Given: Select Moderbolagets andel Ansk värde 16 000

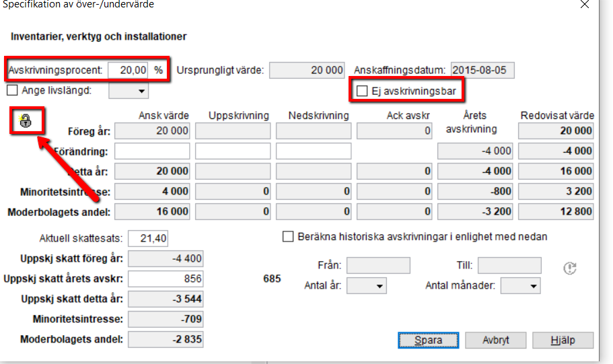Looking at the screenshot, I should pos(152,211).
